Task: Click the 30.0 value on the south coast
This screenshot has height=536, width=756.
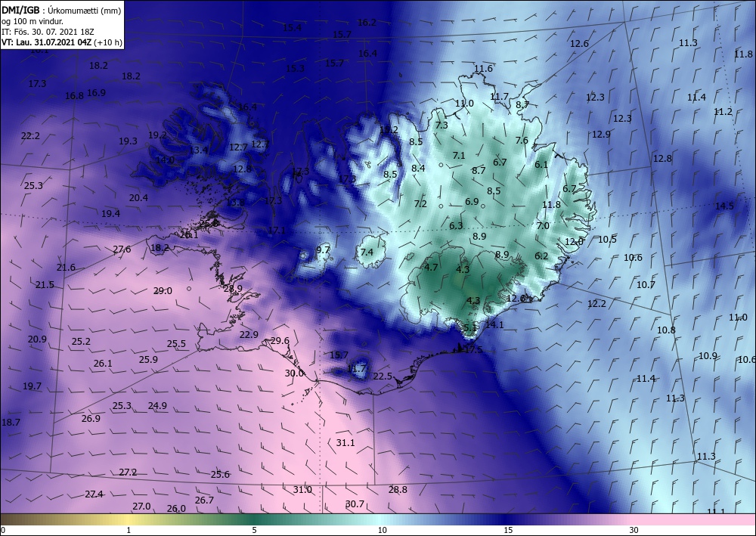Action: (x=293, y=373)
